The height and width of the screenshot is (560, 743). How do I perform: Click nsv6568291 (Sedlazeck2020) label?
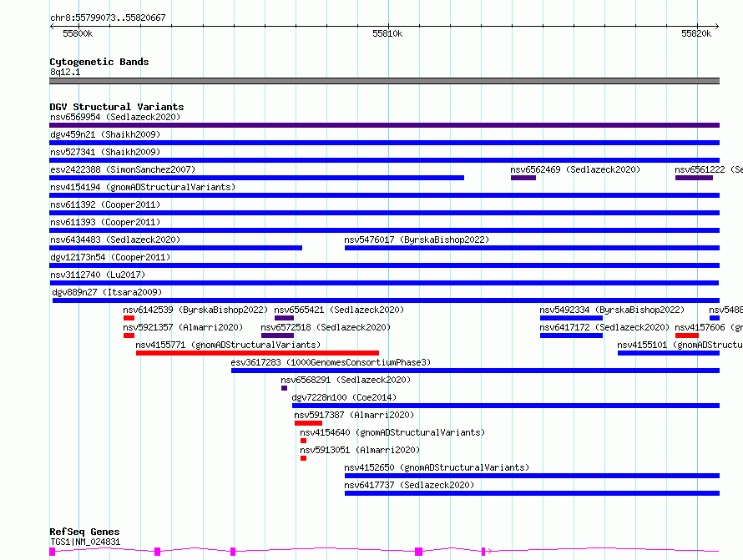click(x=346, y=380)
